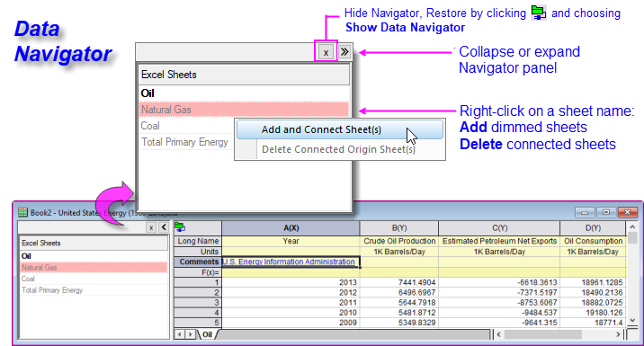Click year cell 2010
The height and width of the screenshot is (346, 644).
291,313
